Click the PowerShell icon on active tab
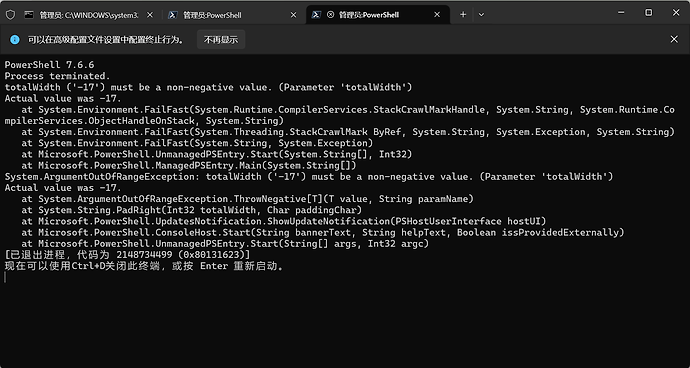The height and width of the screenshot is (368, 690). click(x=316, y=15)
